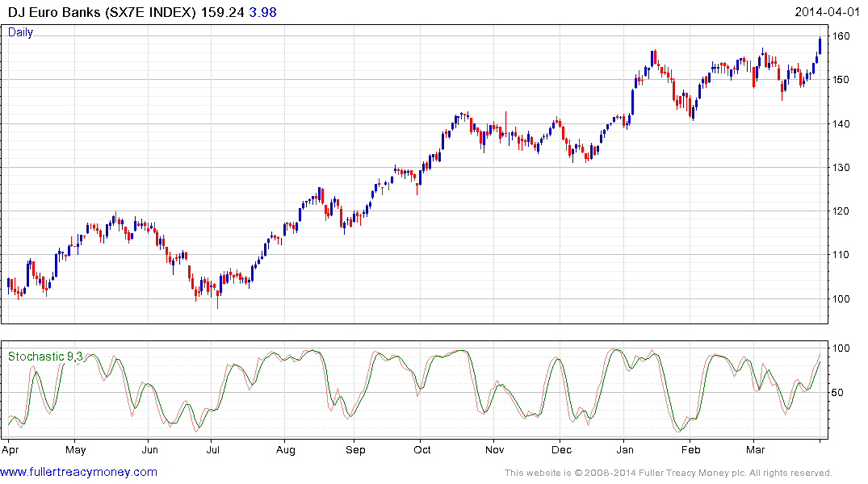Click the stochastic axis label 50
Image resolution: width=868 pixels, height=484 pixels.
pyautogui.click(x=837, y=393)
